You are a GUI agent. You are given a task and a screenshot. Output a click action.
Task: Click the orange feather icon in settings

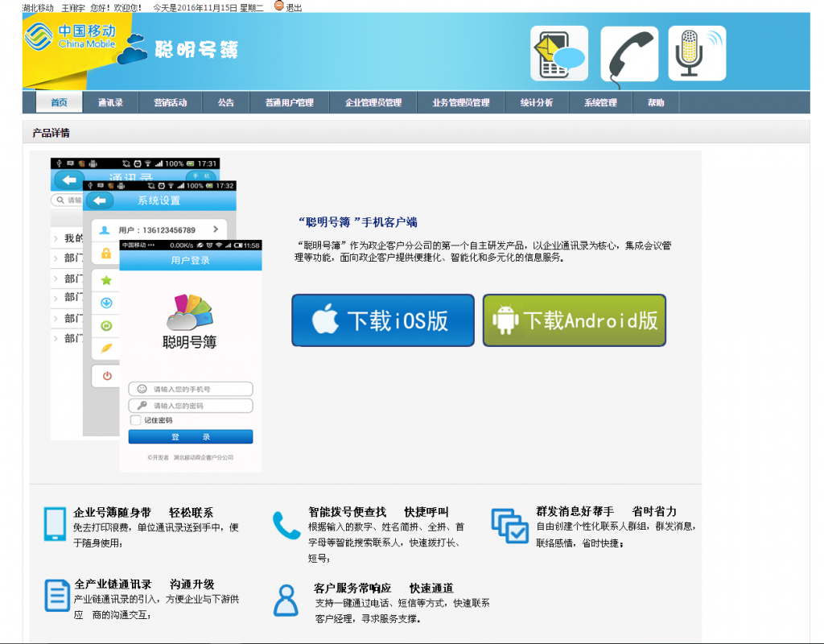[106, 349]
